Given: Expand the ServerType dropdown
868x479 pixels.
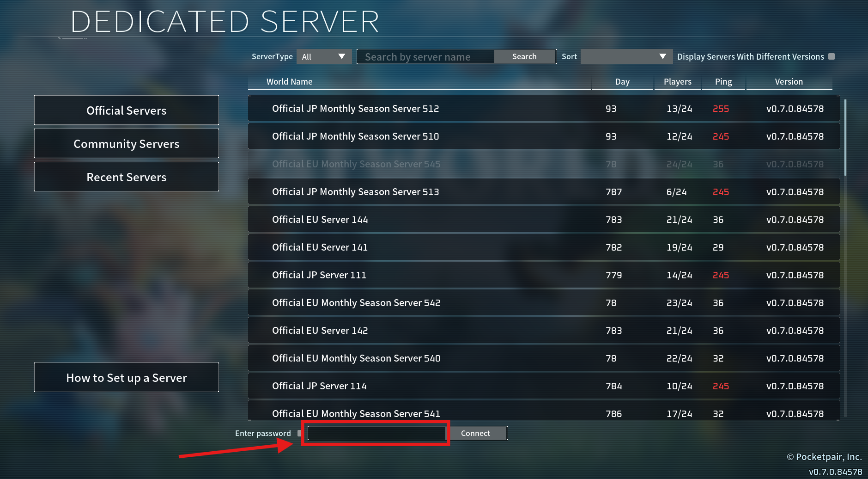Looking at the screenshot, I should pyautogui.click(x=324, y=56).
